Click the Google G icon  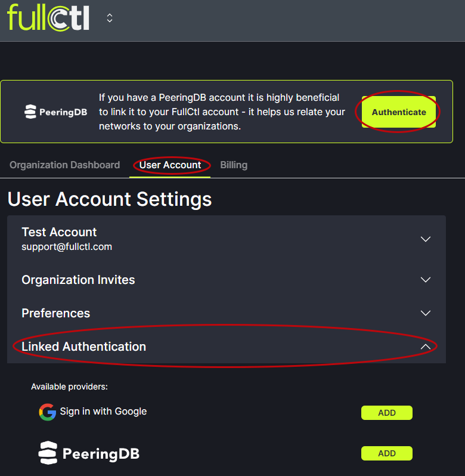click(x=47, y=412)
